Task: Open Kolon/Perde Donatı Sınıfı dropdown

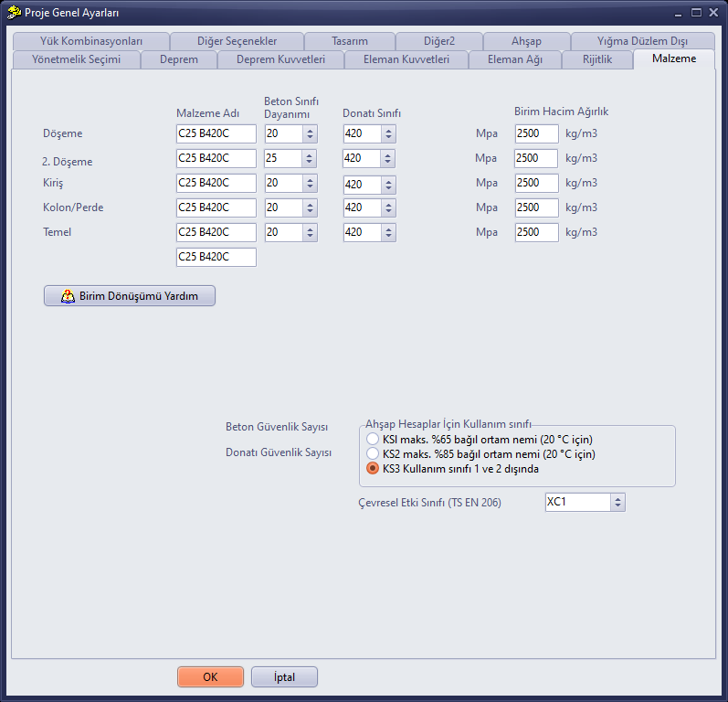Action: (x=388, y=207)
